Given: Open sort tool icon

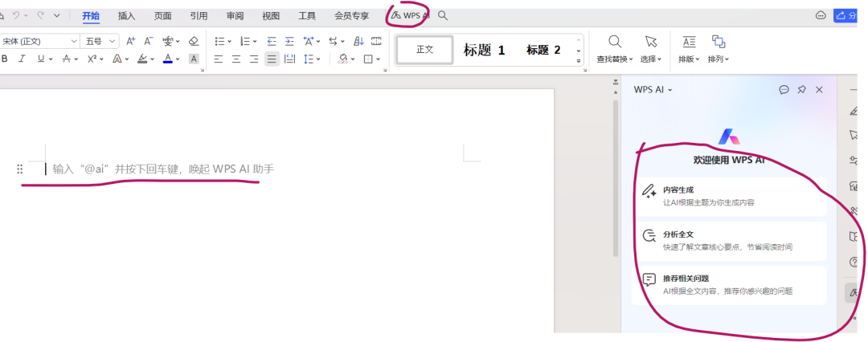Looking at the screenshot, I should [358, 41].
